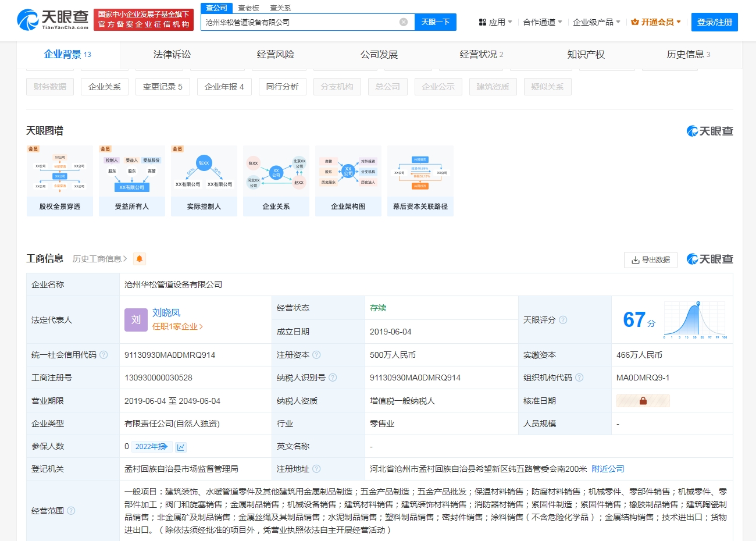Show help icon next to 天眼评分
This screenshot has width=756, height=541.
(563, 320)
